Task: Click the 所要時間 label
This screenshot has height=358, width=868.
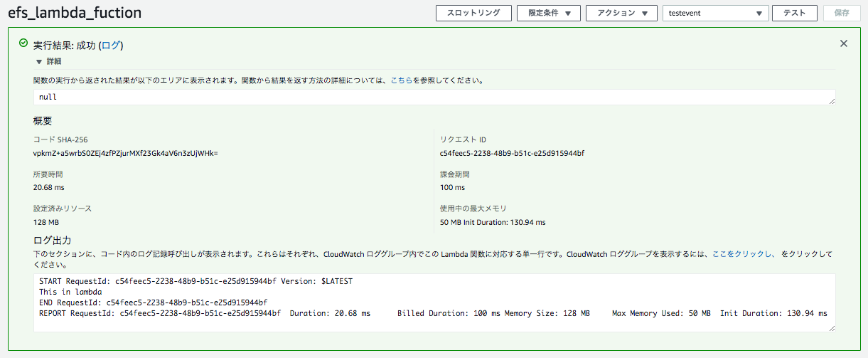Action: pos(48,174)
